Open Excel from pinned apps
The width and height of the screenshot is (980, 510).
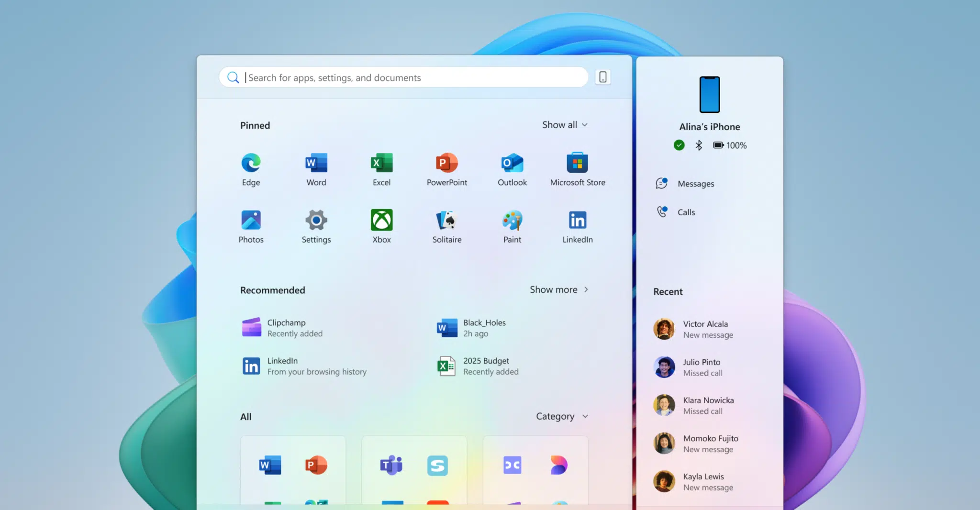tap(381, 168)
